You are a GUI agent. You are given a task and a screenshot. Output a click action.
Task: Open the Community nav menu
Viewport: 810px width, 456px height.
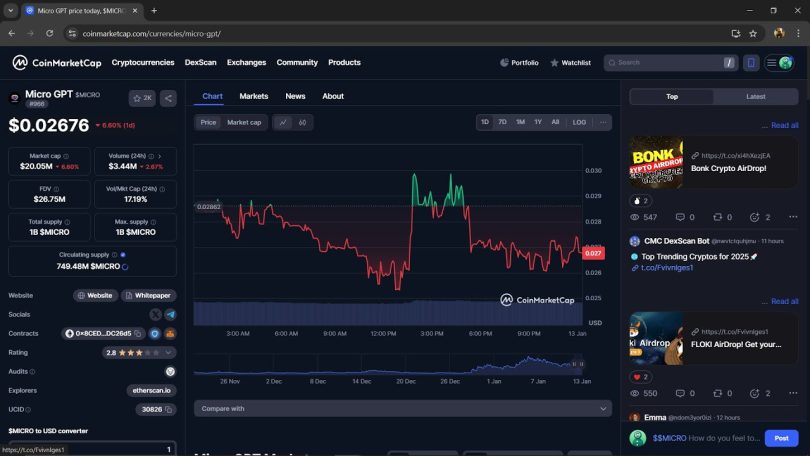[297, 62]
